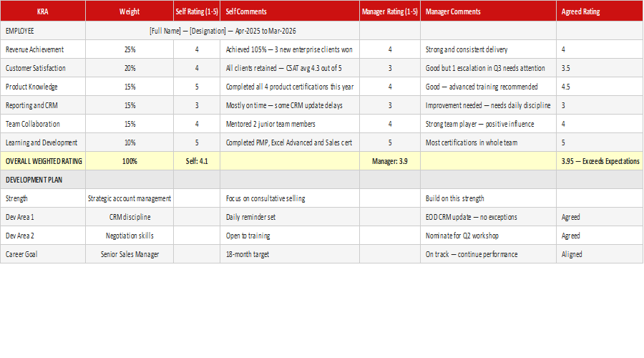Image resolution: width=644 pixels, height=358 pixels.
Task: Click the 100% total weight cell
Action: [x=130, y=161]
